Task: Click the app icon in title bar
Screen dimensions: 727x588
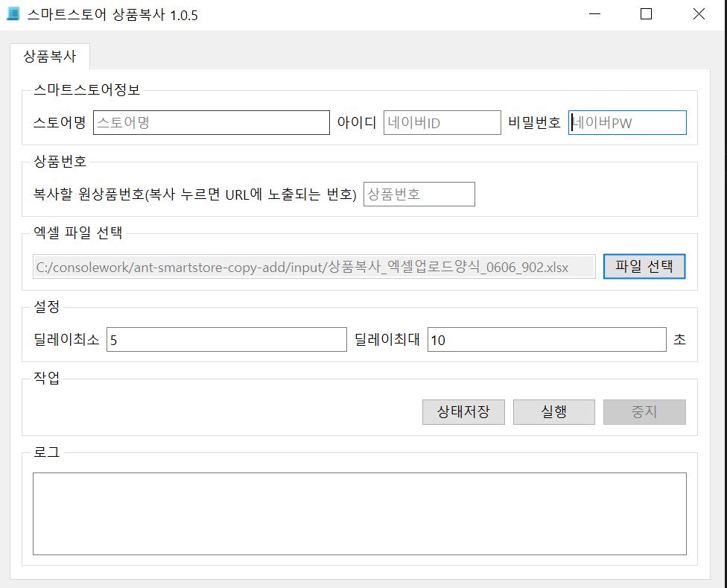Action: point(13,15)
